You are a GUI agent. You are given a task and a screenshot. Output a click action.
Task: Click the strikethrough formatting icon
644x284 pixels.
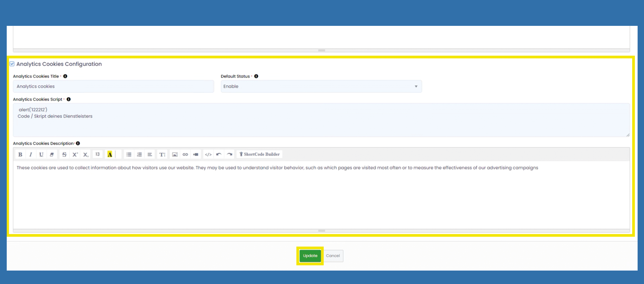pos(64,154)
